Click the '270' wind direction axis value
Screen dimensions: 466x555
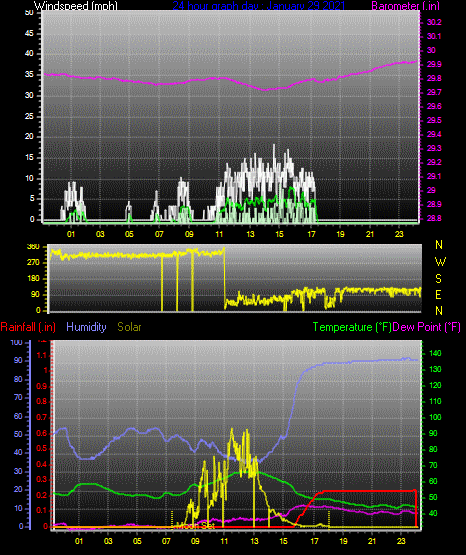tap(33, 263)
